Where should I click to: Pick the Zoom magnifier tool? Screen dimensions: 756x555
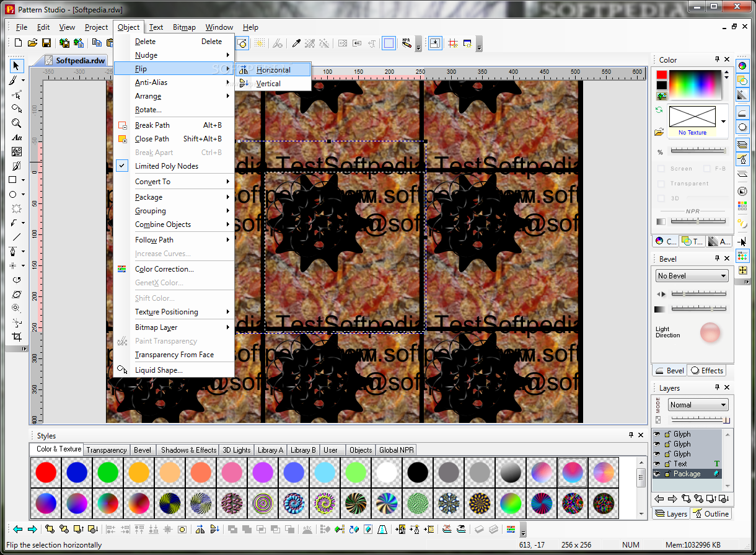[17, 123]
